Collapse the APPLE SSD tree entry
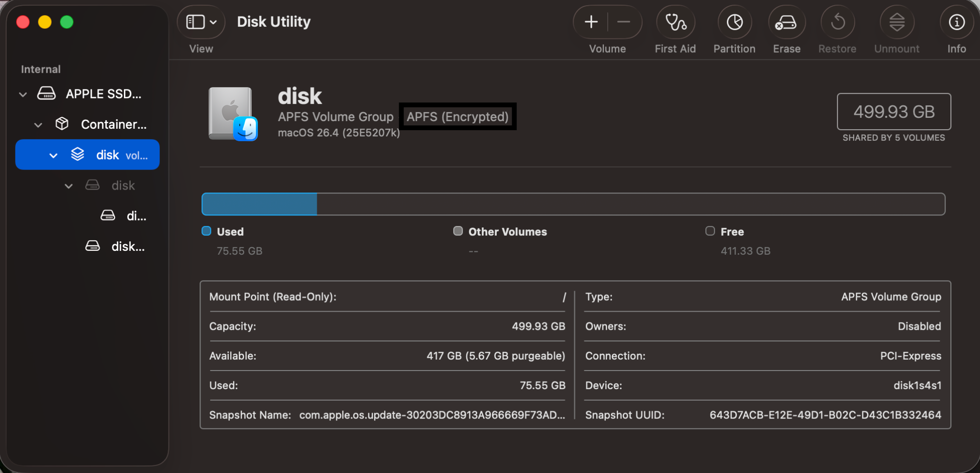This screenshot has height=473, width=980. (x=22, y=94)
